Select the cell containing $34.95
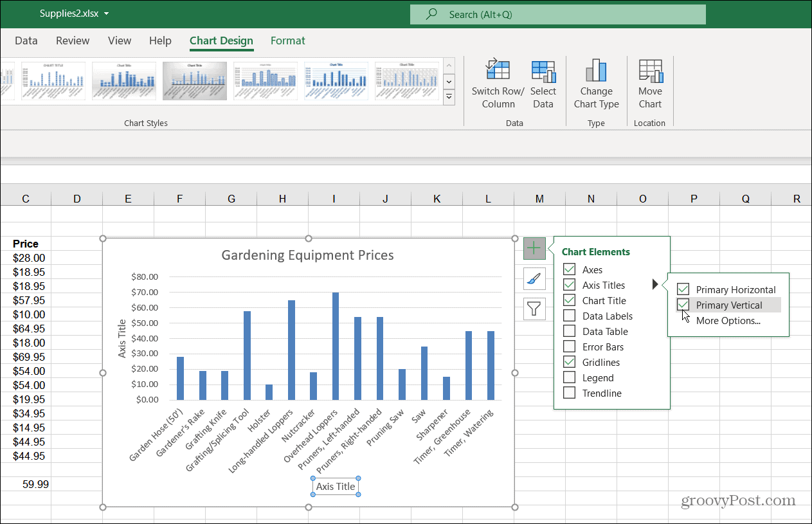812x524 pixels. click(x=26, y=413)
